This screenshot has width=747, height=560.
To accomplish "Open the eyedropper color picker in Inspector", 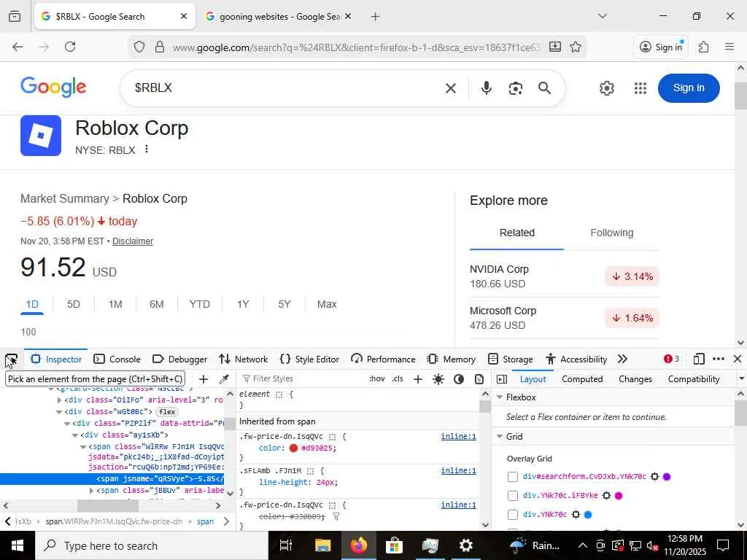I will [223, 379].
